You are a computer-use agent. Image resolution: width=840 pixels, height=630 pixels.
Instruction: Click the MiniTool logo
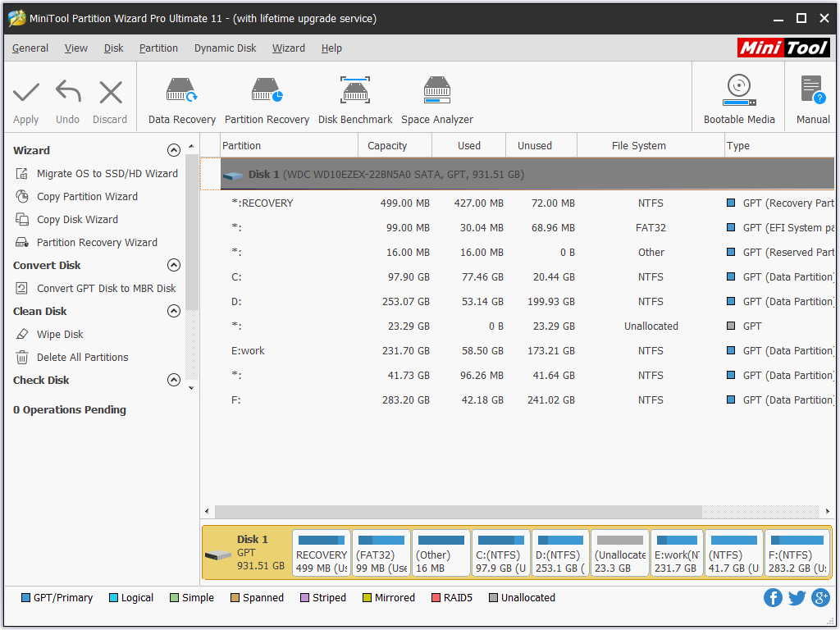(x=783, y=48)
